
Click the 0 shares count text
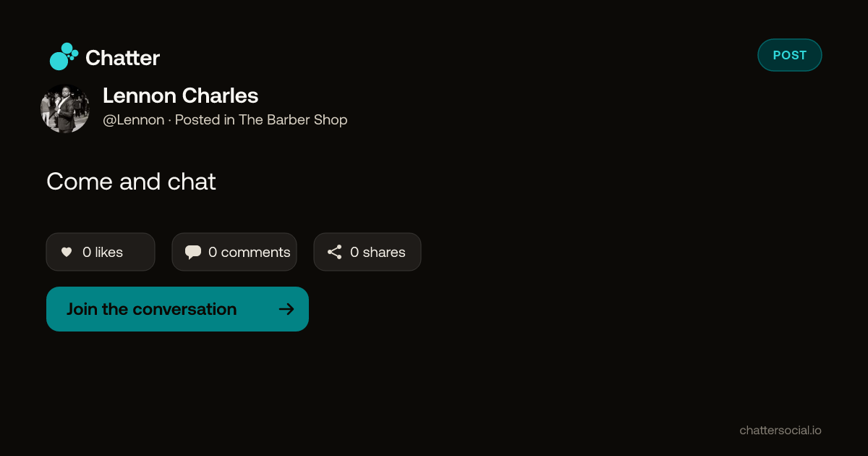pos(378,252)
